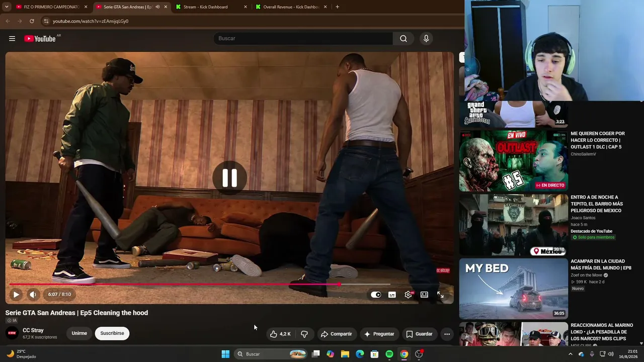This screenshot has width=644, height=362.
Task: Share the video via Compartir
Action: (336, 334)
